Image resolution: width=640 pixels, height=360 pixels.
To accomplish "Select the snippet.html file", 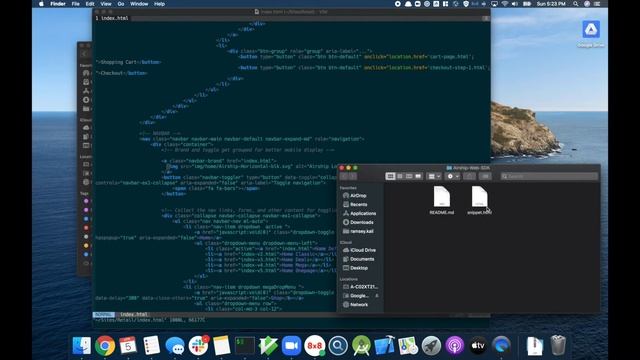I will [x=480, y=200].
